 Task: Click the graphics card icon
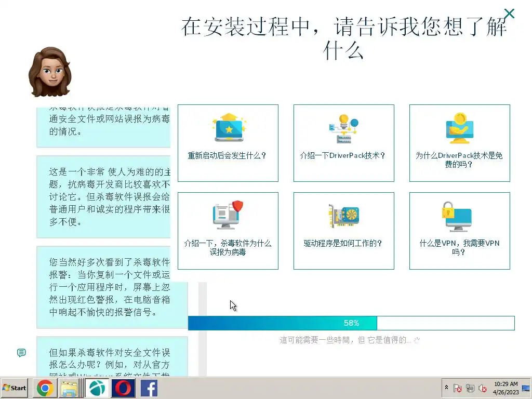point(344,216)
